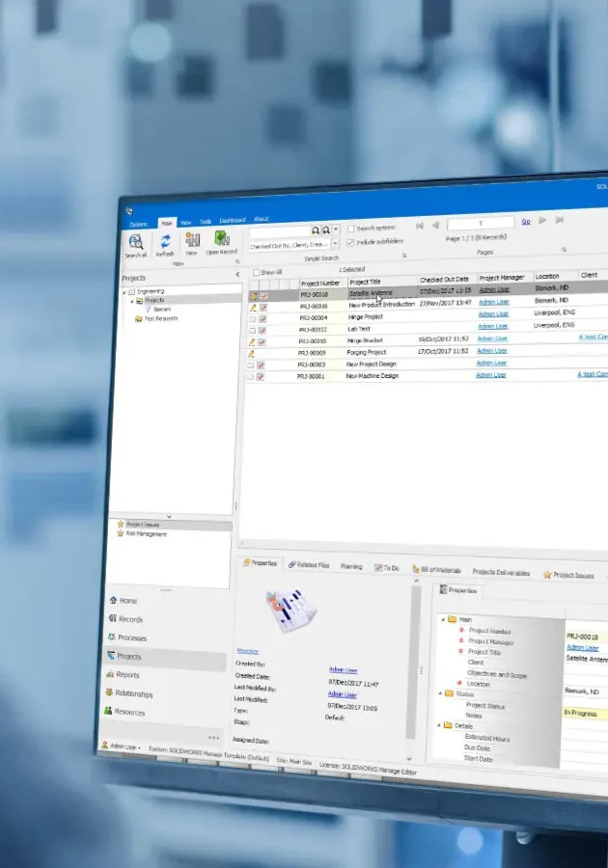
Task: Click the first binoculars icon in Simple Search
Action: (315, 231)
